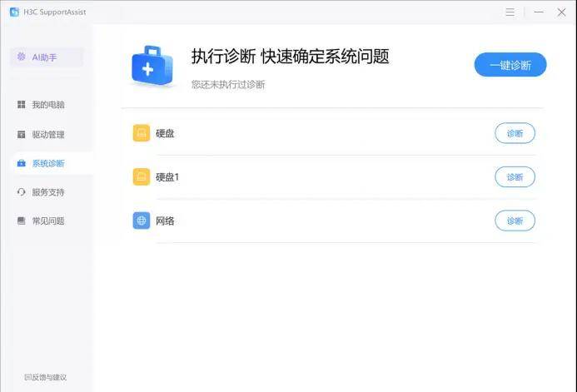Click the 我的电脑 grid icon
Image resolution: width=577 pixels, height=392 pixels.
(x=22, y=105)
